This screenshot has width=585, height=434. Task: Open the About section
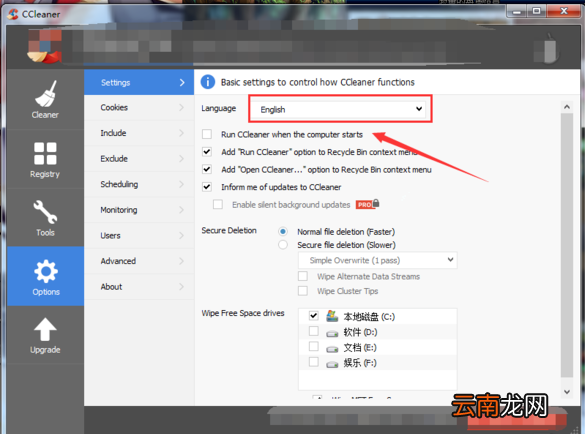(x=139, y=287)
